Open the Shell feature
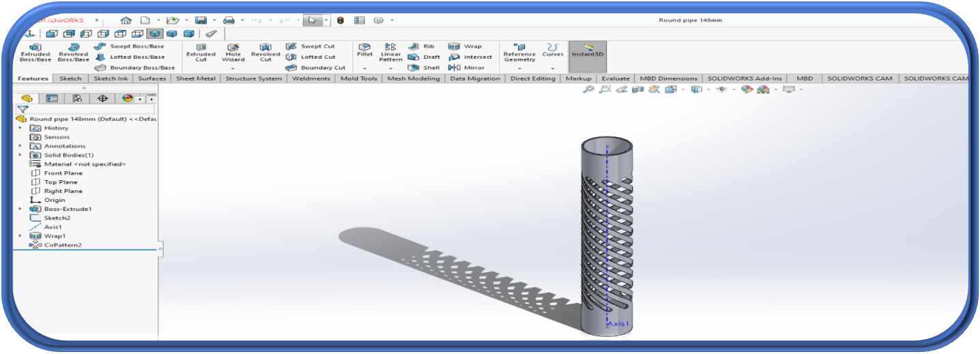The width and height of the screenshot is (980, 354). 424,68
